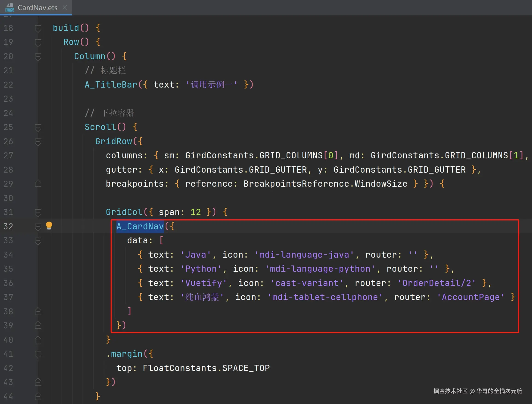Click the 'AccountPage' router string
This screenshot has height=404, width=532.
(x=471, y=297)
